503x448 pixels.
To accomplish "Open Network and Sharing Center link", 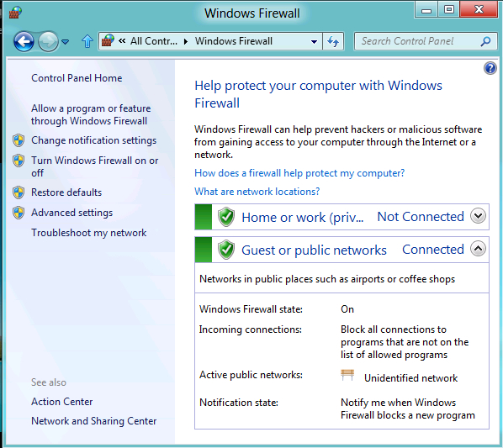I will pos(94,421).
